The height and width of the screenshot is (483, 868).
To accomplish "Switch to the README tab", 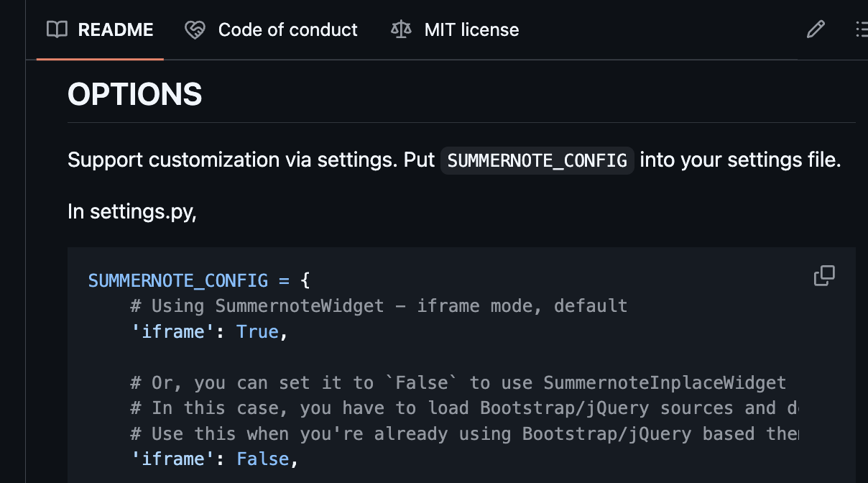I will [115, 29].
